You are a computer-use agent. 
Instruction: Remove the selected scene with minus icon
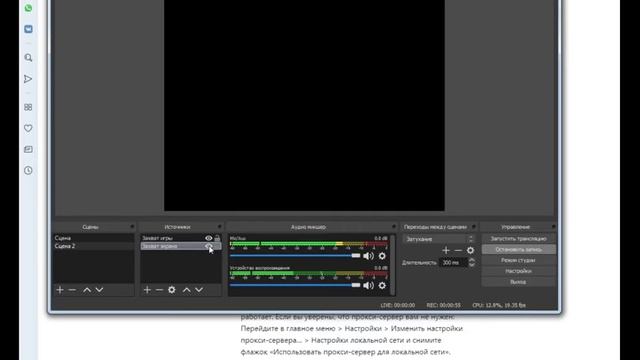click(73, 289)
